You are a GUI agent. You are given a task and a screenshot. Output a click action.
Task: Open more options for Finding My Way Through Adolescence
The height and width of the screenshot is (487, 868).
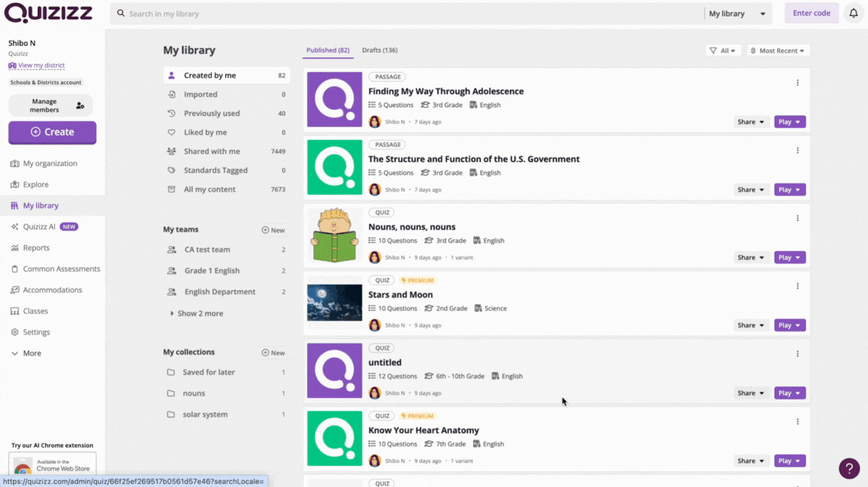click(x=798, y=83)
